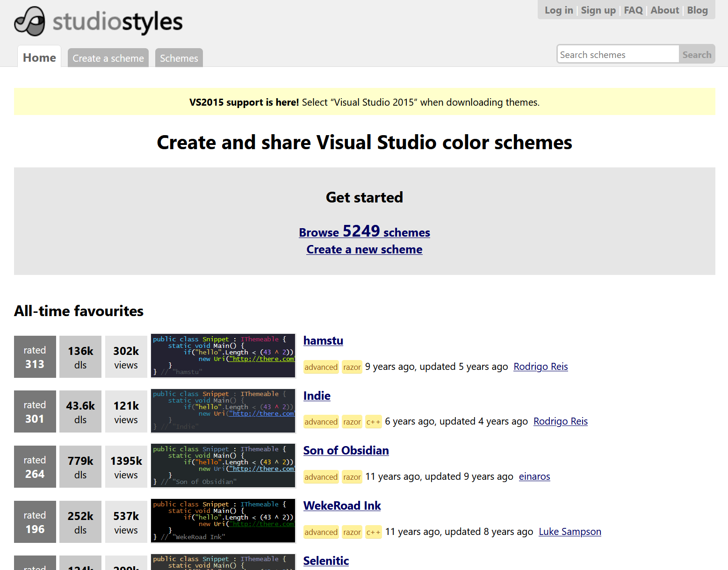Click the advanced tag on hamstu row
Viewport: 728px width, 570px height.
click(321, 367)
